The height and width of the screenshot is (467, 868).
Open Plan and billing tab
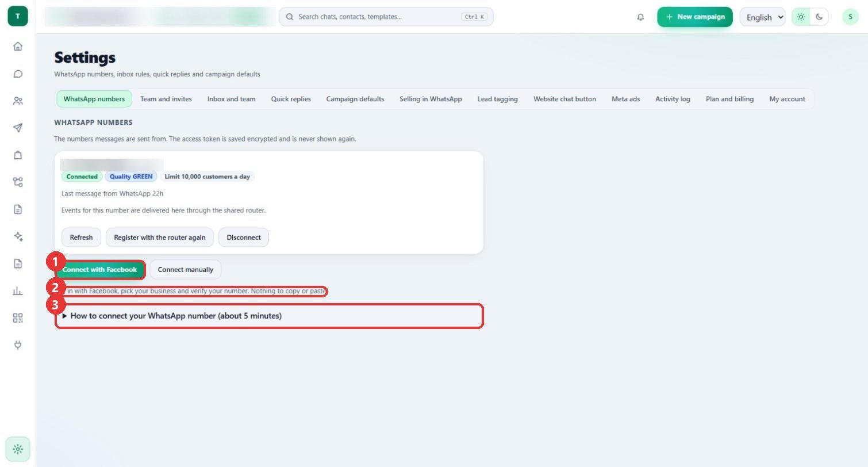729,99
